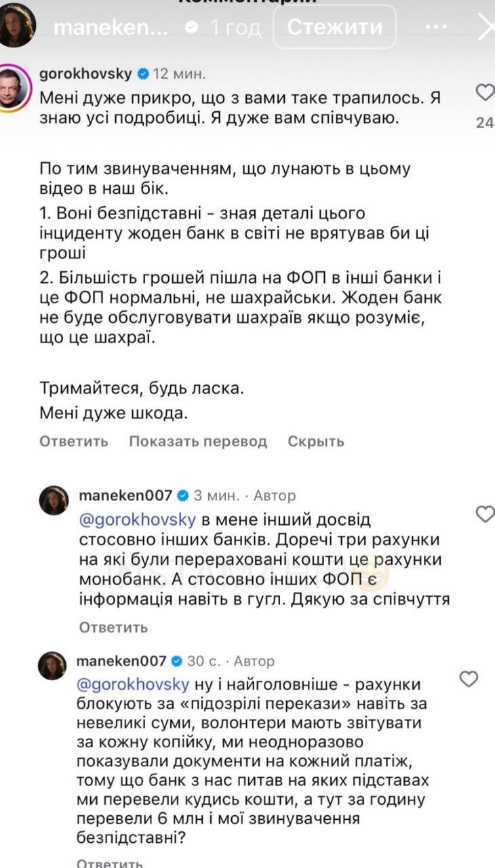495x868 pixels.
Task: Open the gorokhovsky username link
Action: tap(88, 73)
